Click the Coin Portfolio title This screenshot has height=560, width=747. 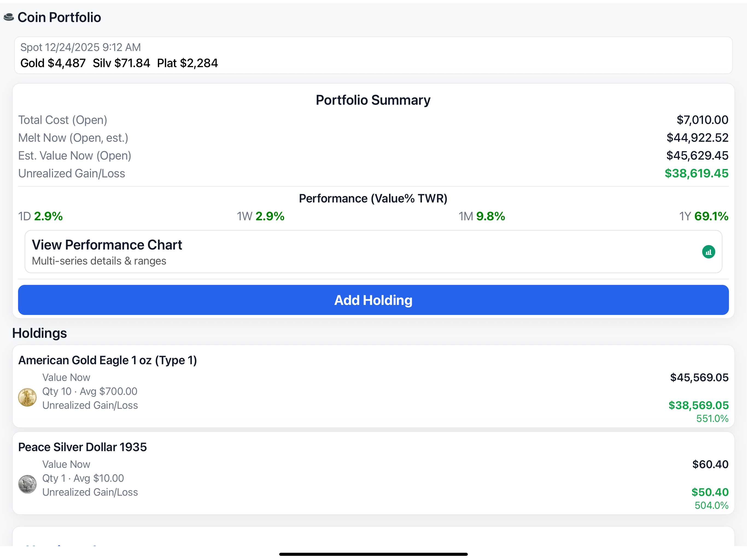59,17
